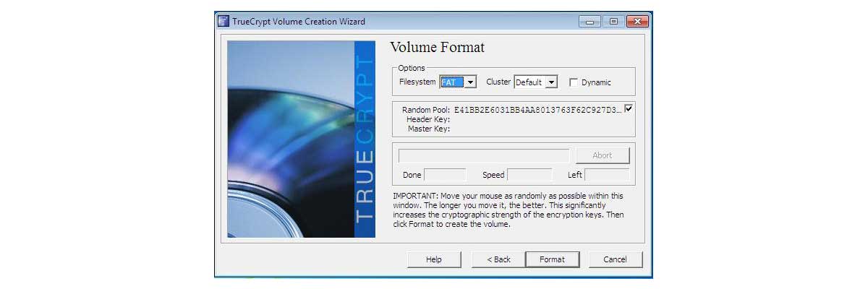Click Format to create the volume
The image size is (868, 289).
pos(552,259)
